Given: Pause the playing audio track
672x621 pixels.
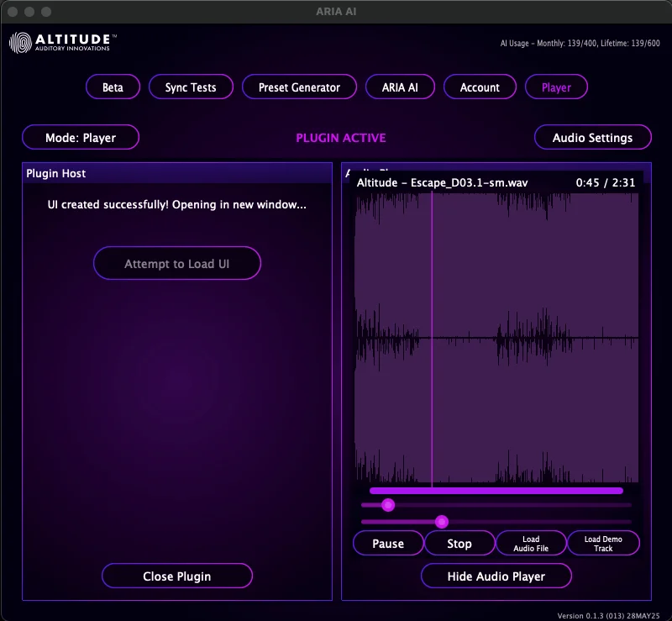Looking at the screenshot, I should click(388, 543).
